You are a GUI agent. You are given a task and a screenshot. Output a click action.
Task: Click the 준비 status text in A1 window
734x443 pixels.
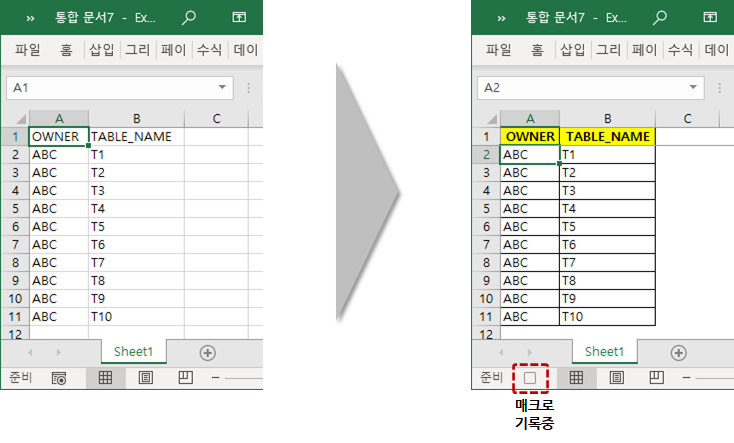[x=21, y=377]
